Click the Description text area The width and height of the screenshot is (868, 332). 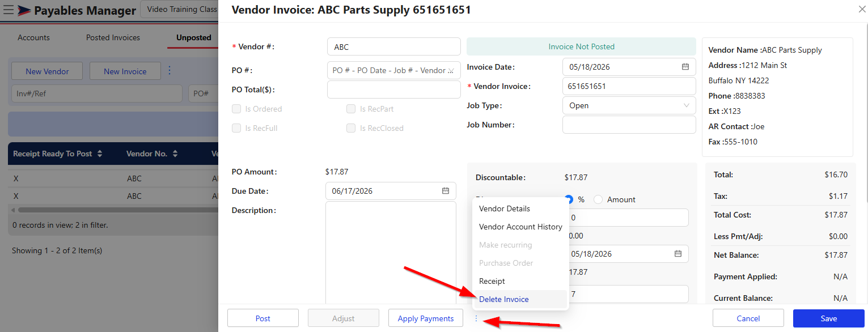(391, 253)
